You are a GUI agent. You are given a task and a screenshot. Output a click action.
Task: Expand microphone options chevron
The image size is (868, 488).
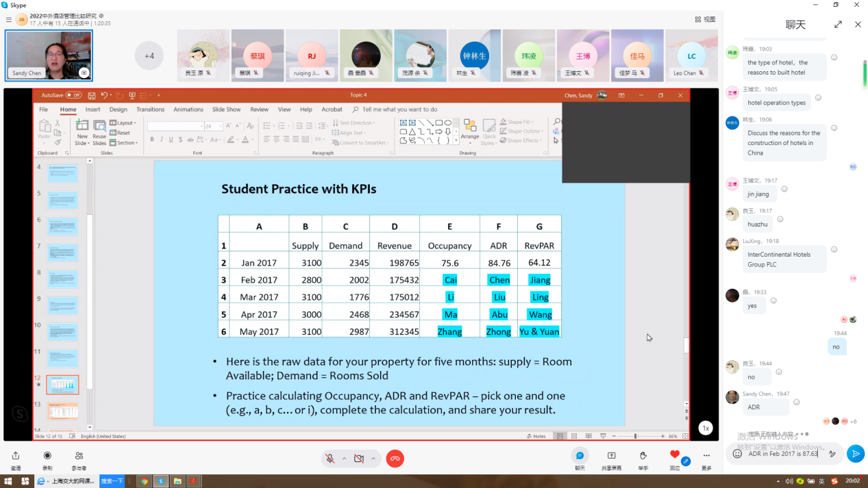tap(344, 459)
